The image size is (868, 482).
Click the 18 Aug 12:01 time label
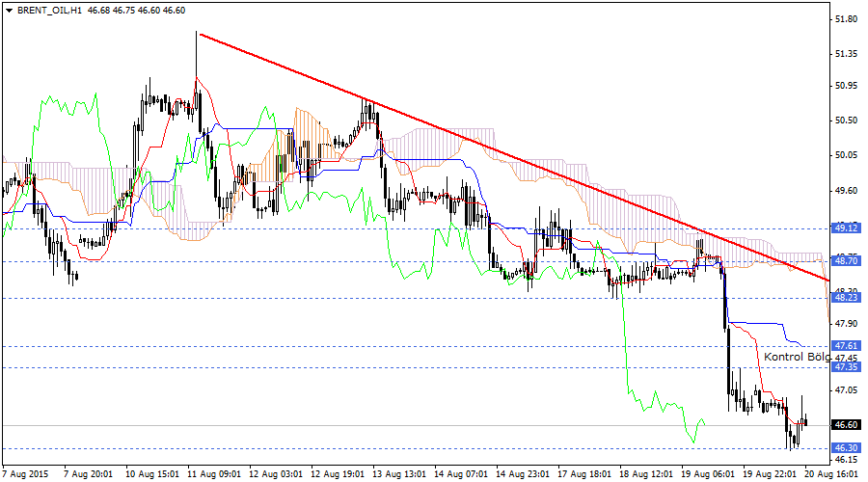tap(646, 474)
